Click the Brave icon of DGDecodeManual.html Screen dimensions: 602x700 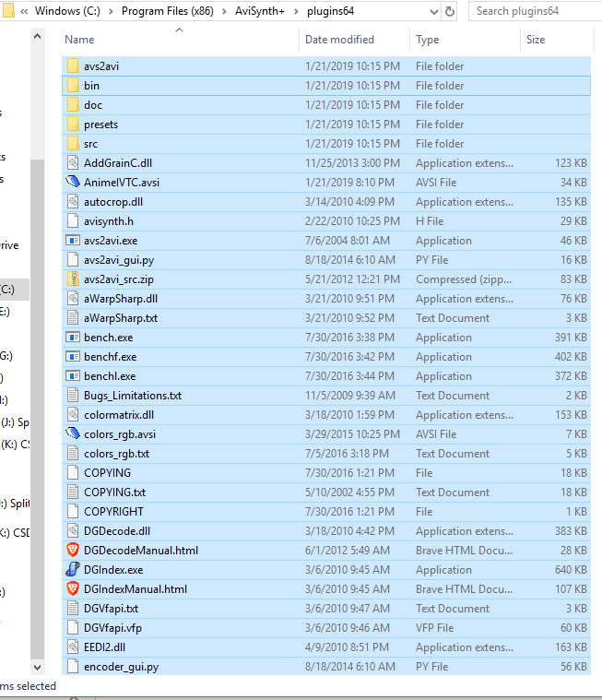[73, 550]
